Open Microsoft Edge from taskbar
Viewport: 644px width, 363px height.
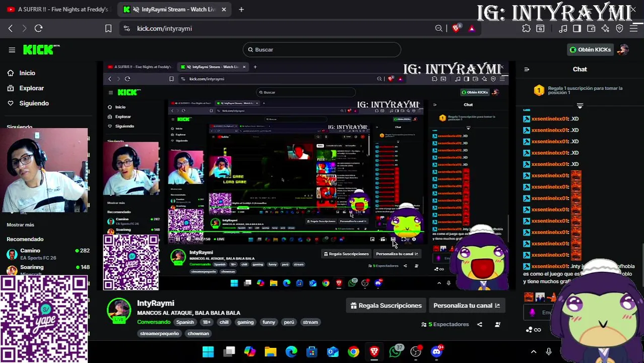point(291,351)
